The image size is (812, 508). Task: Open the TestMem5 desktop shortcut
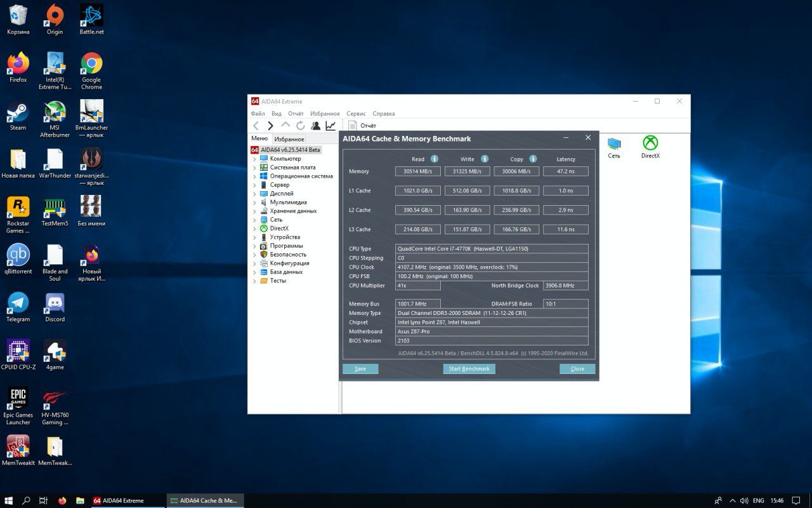55,211
